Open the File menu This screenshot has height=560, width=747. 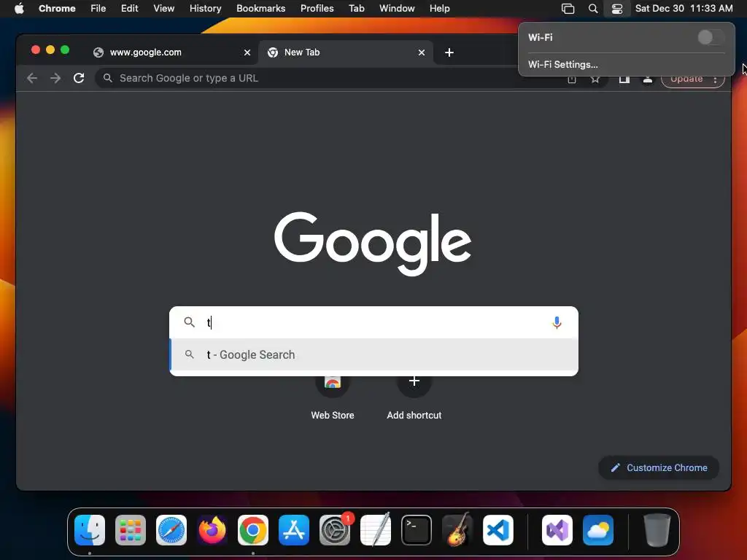click(98, 9)
